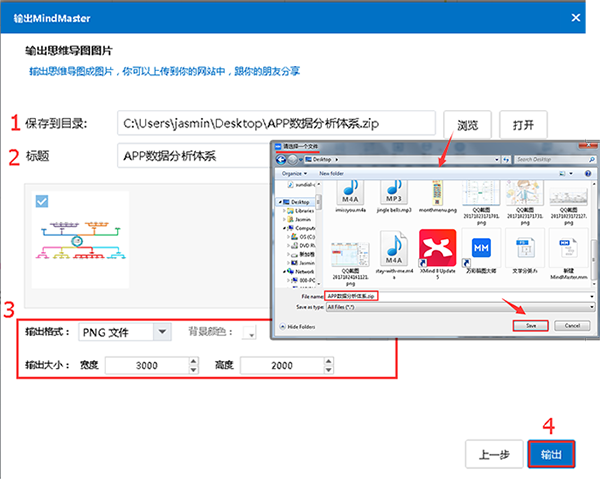Click the 浏览 browse button

point(466,125)
